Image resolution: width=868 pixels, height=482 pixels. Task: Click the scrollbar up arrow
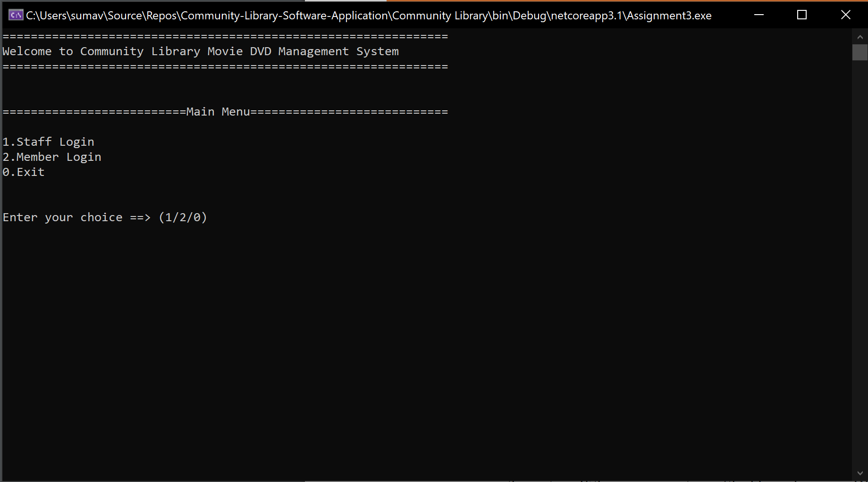coord(860,36)
